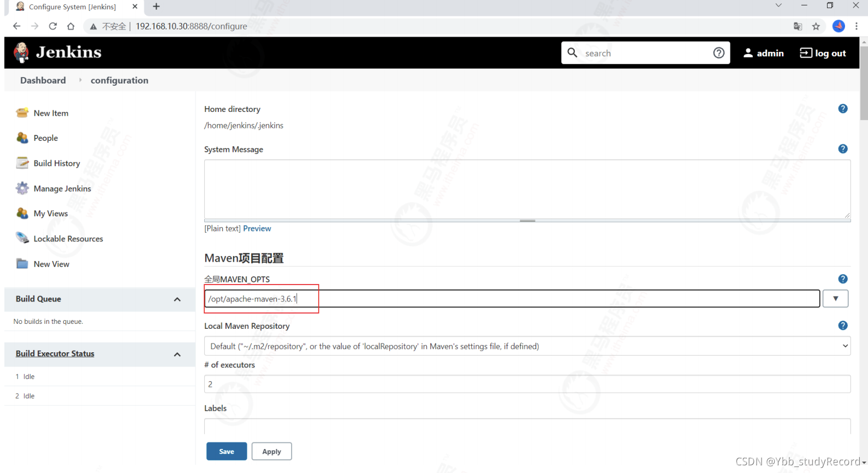868x473 pixels.
Task: Open help for System Message
Action: tap(843, 149)
